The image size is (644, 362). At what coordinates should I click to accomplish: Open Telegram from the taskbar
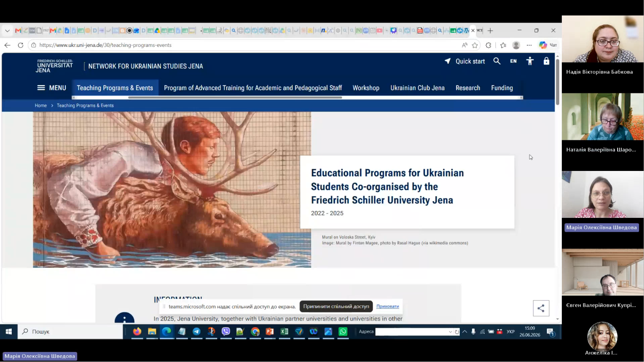(x=196, y=331)
